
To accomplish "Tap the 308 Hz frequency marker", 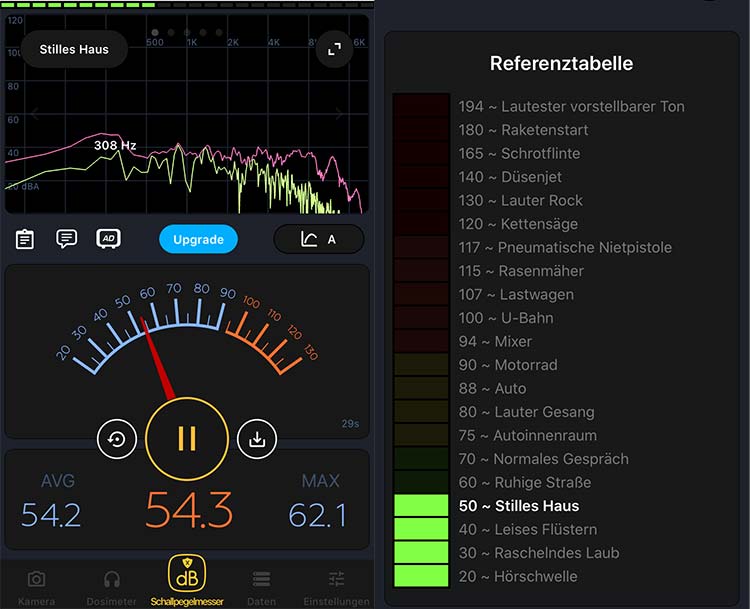I will [115, 146].
